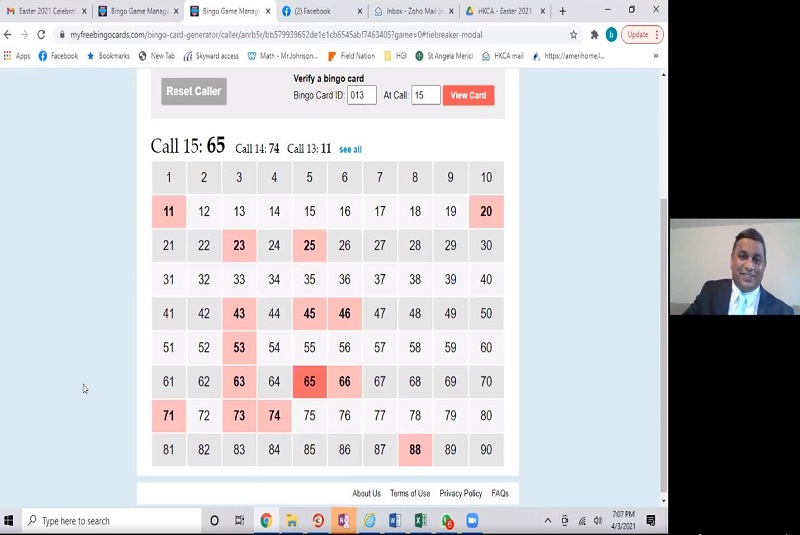Image resolution: width=800 pixels, height=535 pixels.
Task: Click the browser Reload page icon
Action: point(41,34)
